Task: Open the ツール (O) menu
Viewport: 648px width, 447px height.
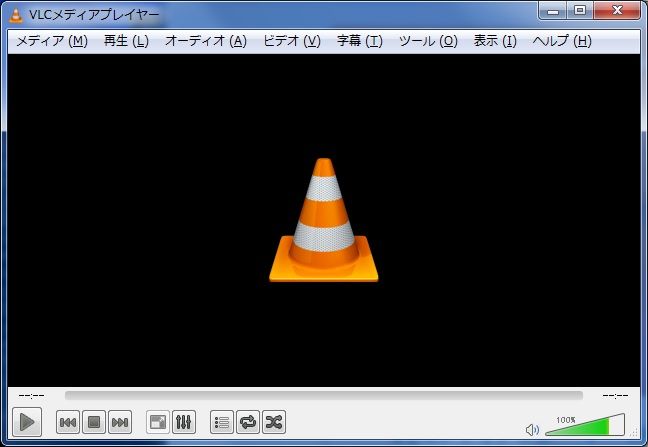Action: 428,41
